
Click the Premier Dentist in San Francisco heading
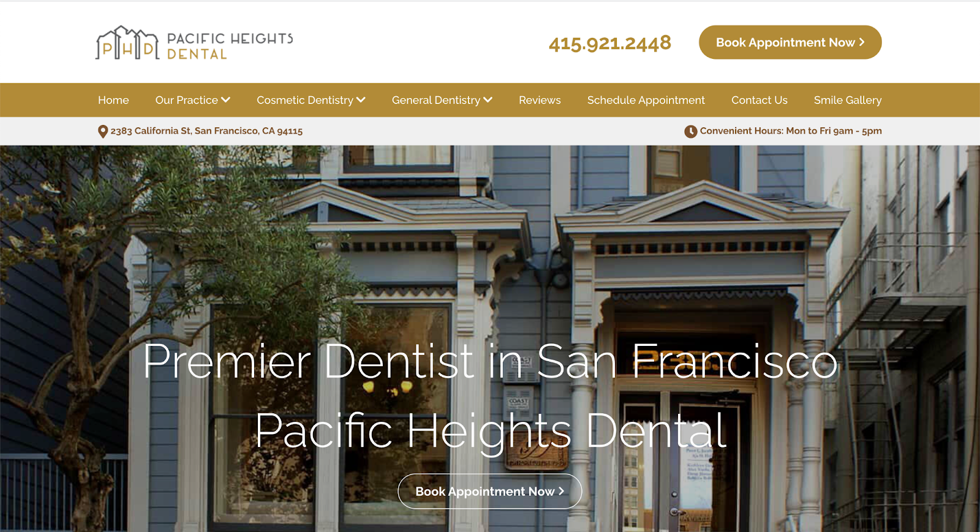(490, 361)
